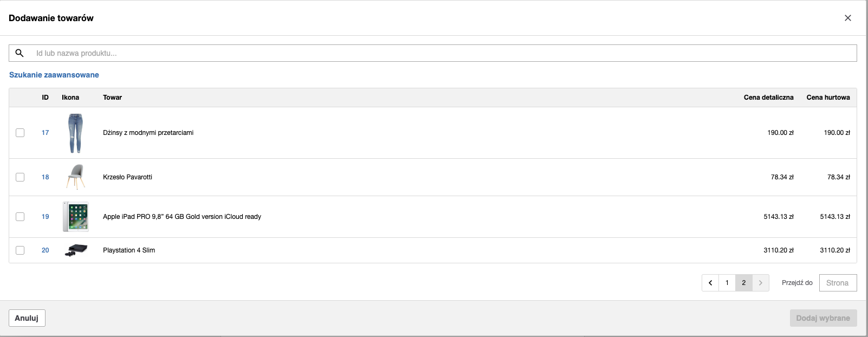
Task: Select checkbox for Dżinsy z modnymi przetarciami
Action: (20, 133)
